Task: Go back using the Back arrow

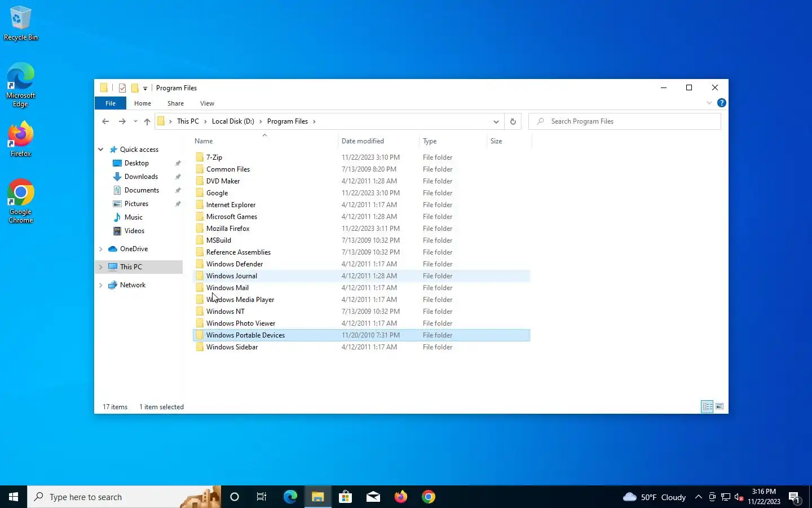Action: (105, 121)
